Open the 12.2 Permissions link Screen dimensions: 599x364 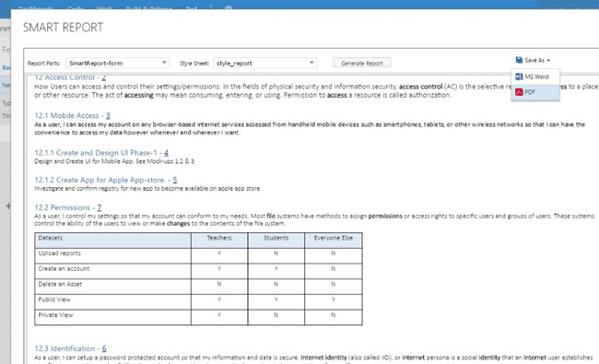(x=67, y=207)
